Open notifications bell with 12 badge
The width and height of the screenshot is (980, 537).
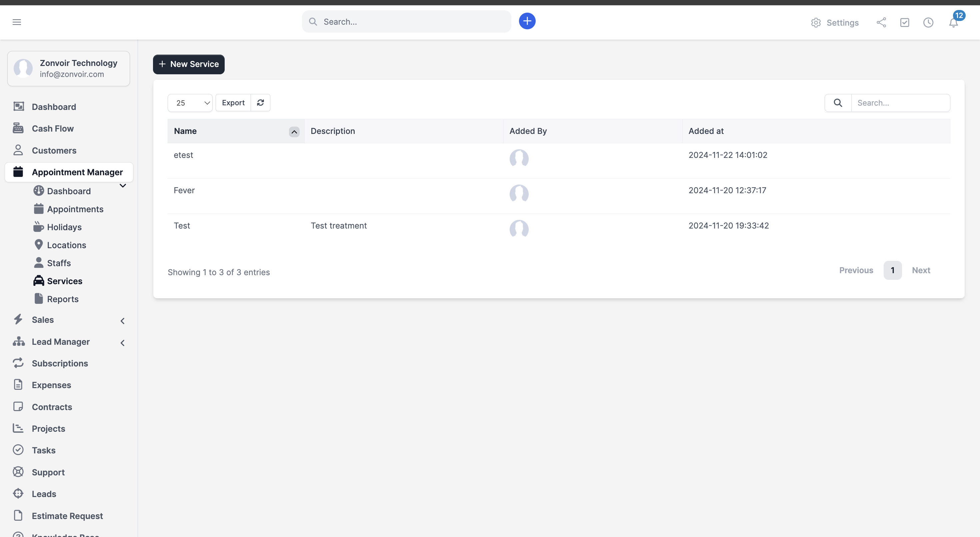click(953, 22)
